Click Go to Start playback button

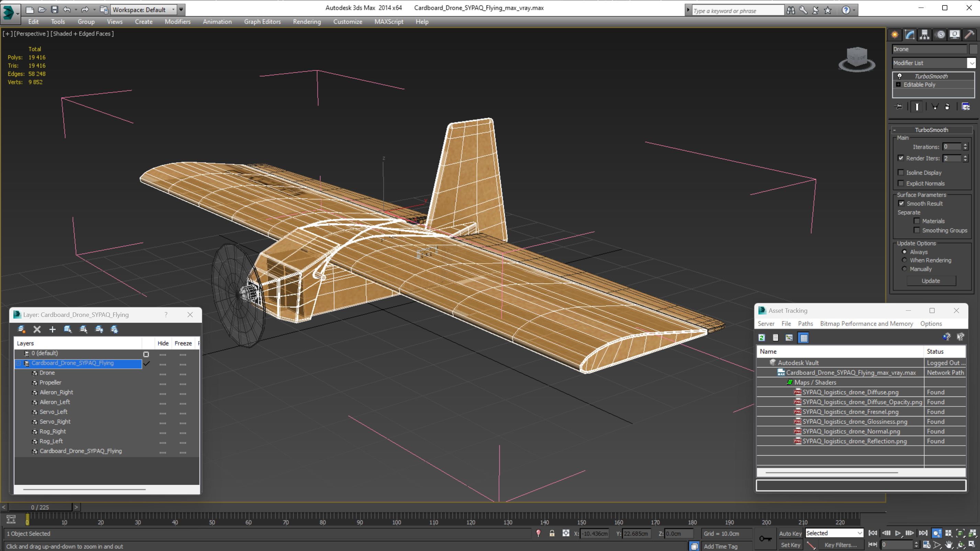[x=873, y=533]
